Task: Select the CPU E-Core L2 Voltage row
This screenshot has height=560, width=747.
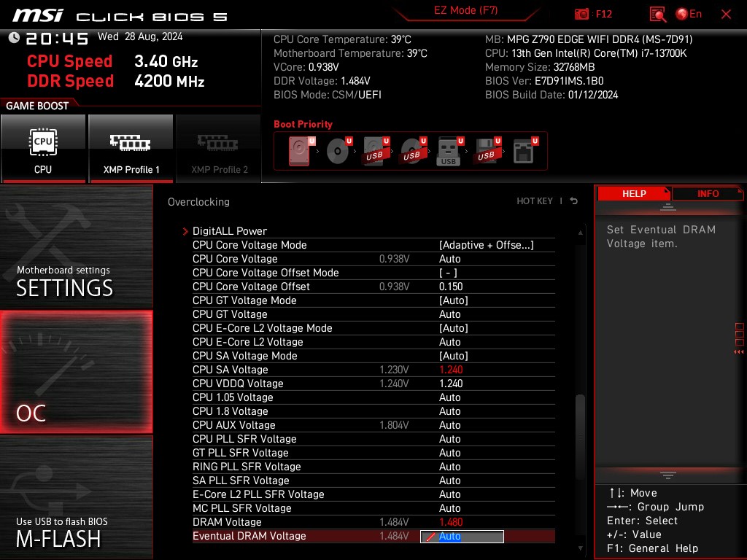Action: coord(373,342)
